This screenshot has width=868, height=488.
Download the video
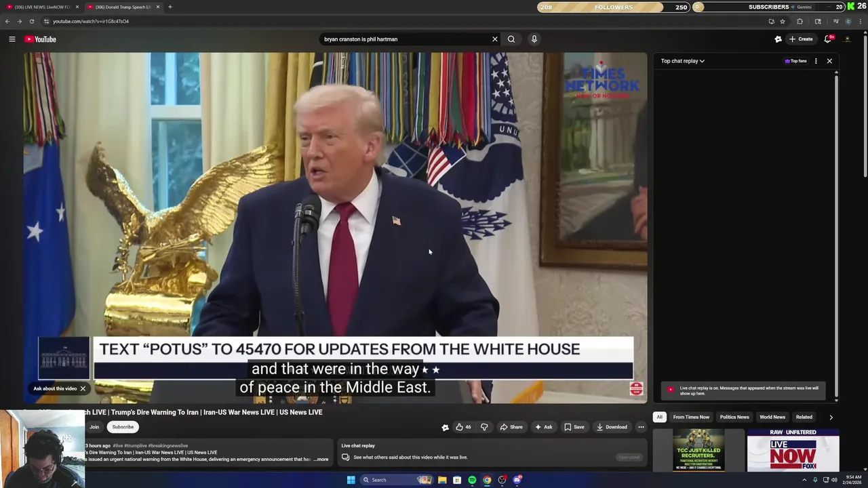point(612,427)
